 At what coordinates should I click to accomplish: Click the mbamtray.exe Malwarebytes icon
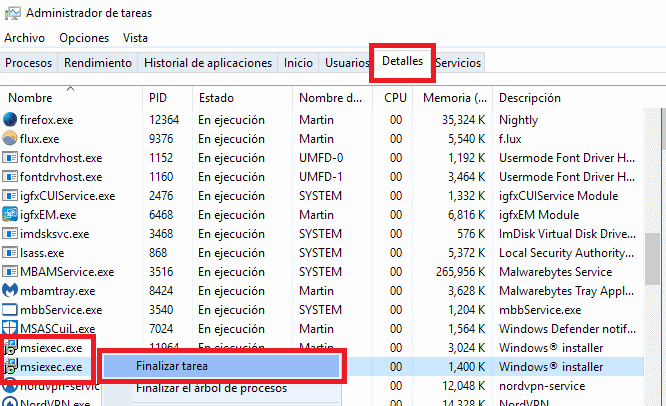point(10,290)
